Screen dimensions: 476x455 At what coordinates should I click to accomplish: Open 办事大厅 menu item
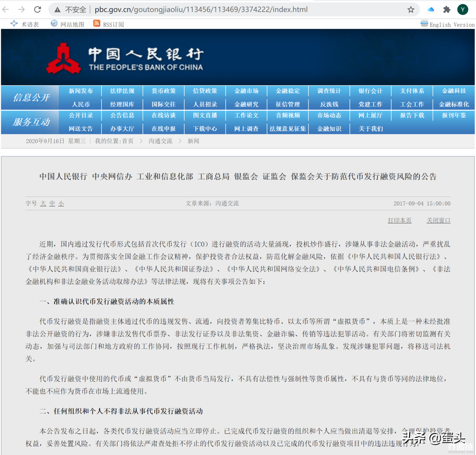point(122,129)
